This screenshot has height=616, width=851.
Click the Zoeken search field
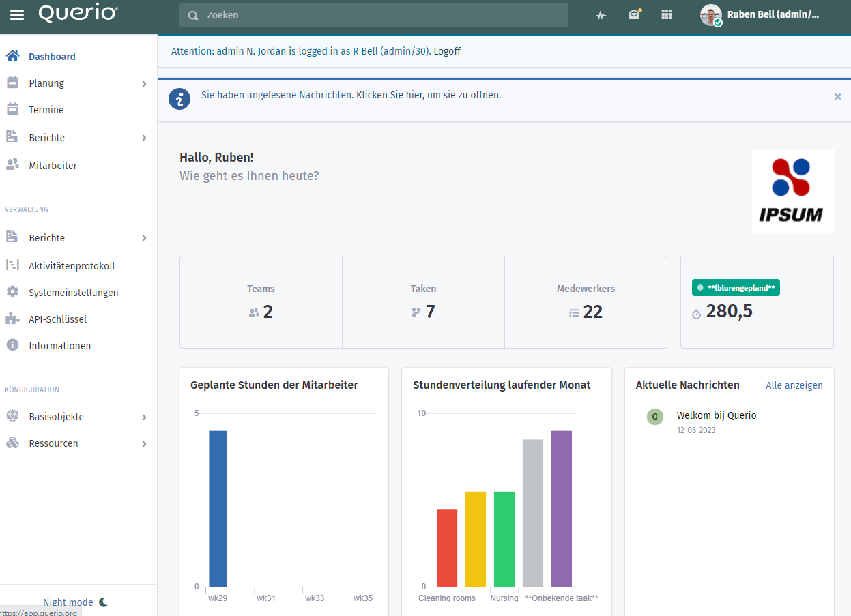pyautogui.click(x=374, y=15)
